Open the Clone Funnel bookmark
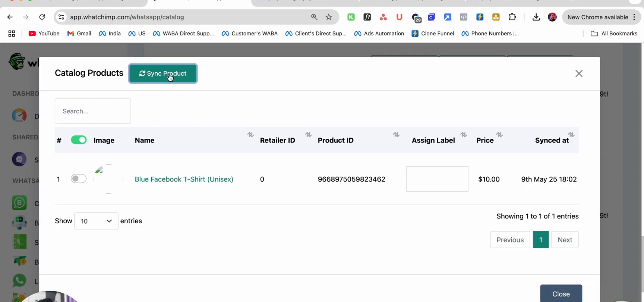644x302 pixels. (x=433, y=34)
